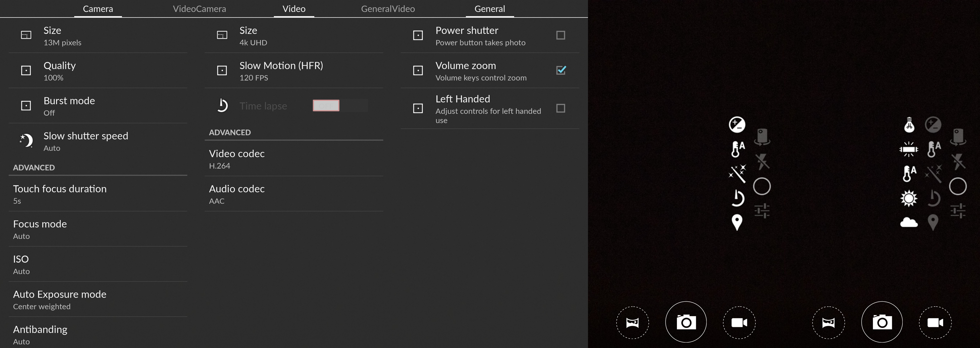Switch camera with the flip icon in left viewfinder
980x348 pixels.
[x=762, y=137]
